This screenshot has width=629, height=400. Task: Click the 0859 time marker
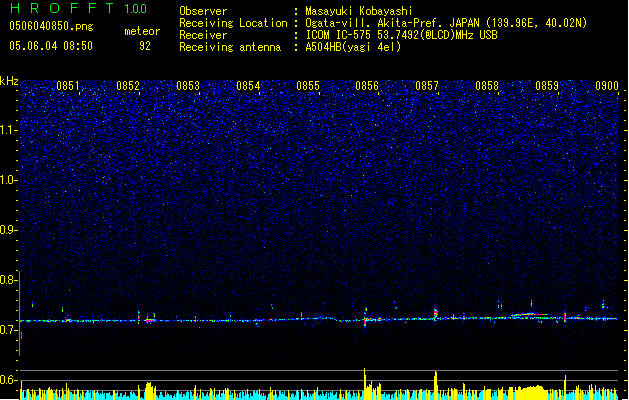547,86
